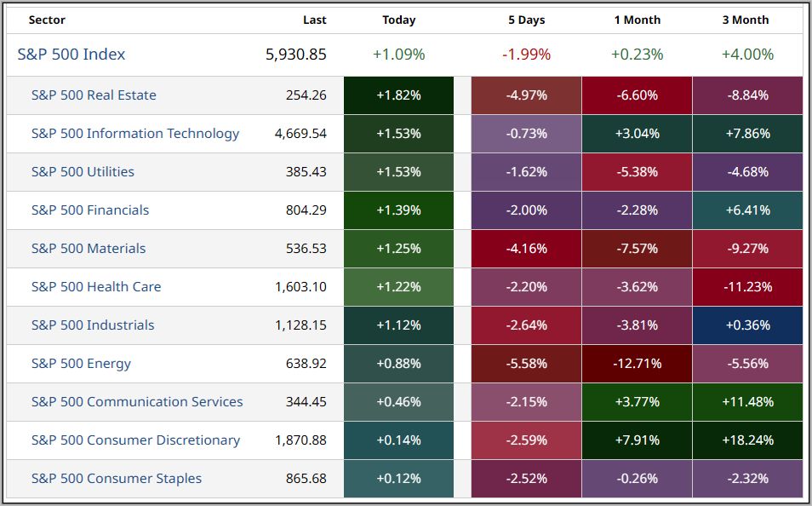The width and height of the screenshot is (812, 506).
Task: Open the S&P 500 Index link
Action: pos(71,55)
